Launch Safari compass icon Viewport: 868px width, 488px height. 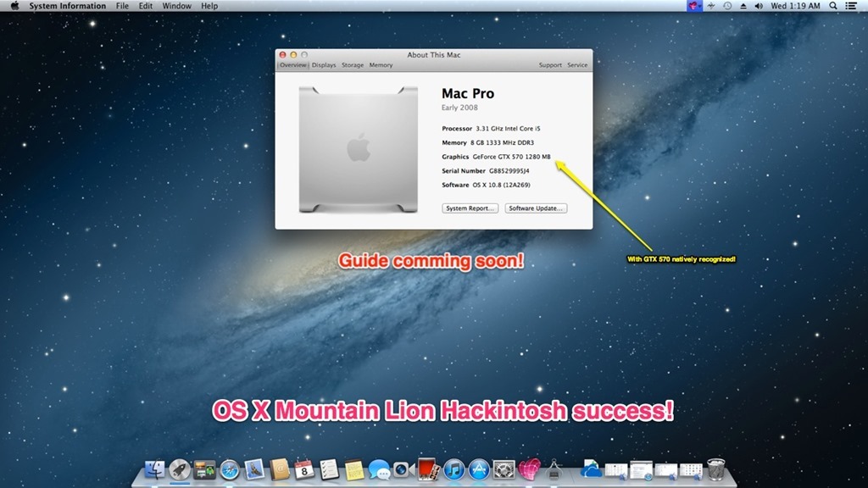coord(229,470)
